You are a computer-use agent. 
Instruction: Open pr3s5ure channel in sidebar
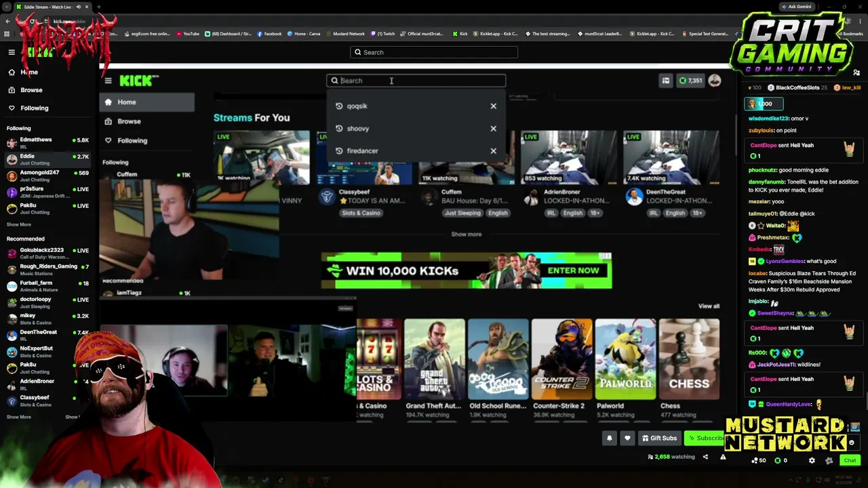pyautogui.click(x=47, y=192)
